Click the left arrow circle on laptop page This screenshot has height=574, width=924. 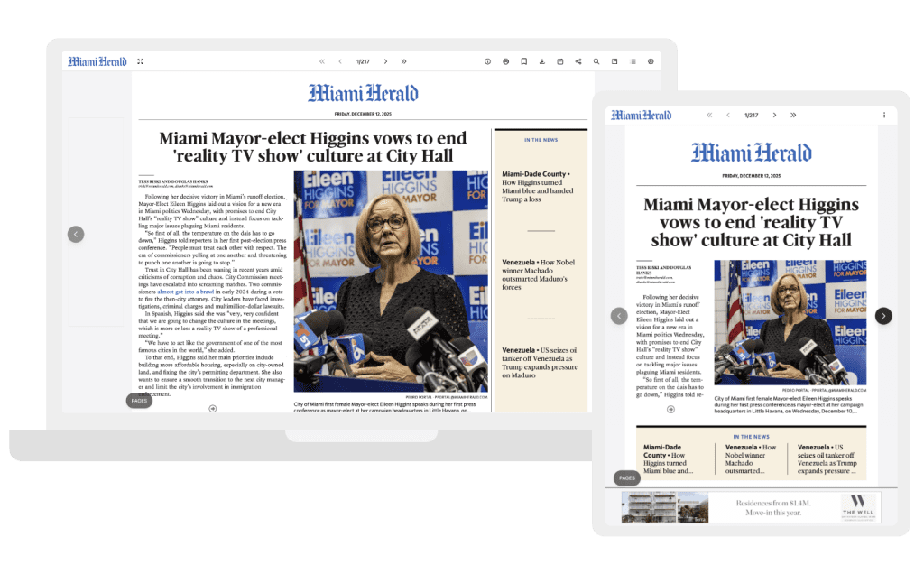(x=76, y=235)
